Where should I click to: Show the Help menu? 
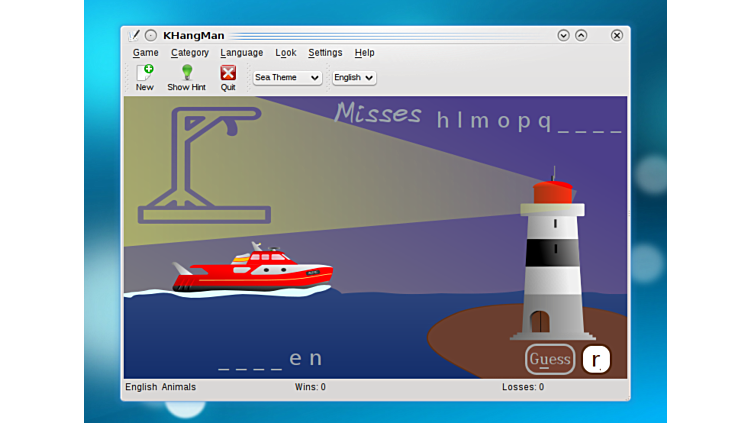[365, 53]
